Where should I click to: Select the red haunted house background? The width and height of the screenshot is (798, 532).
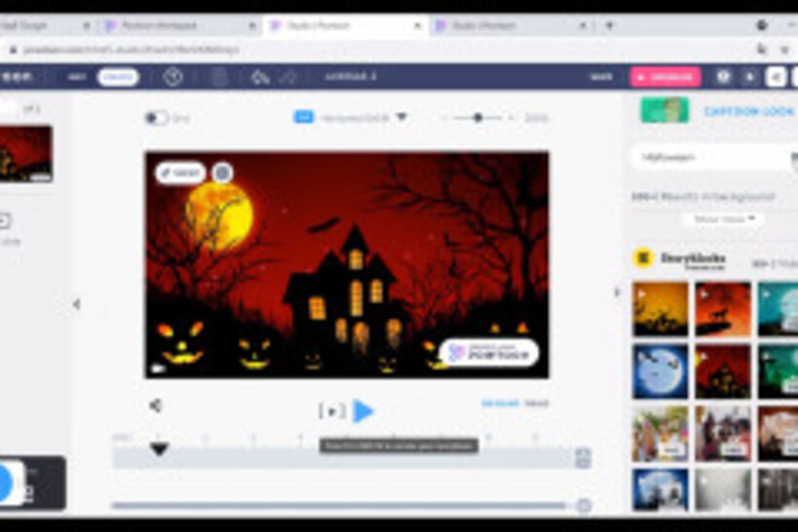[x=723, y=372]
